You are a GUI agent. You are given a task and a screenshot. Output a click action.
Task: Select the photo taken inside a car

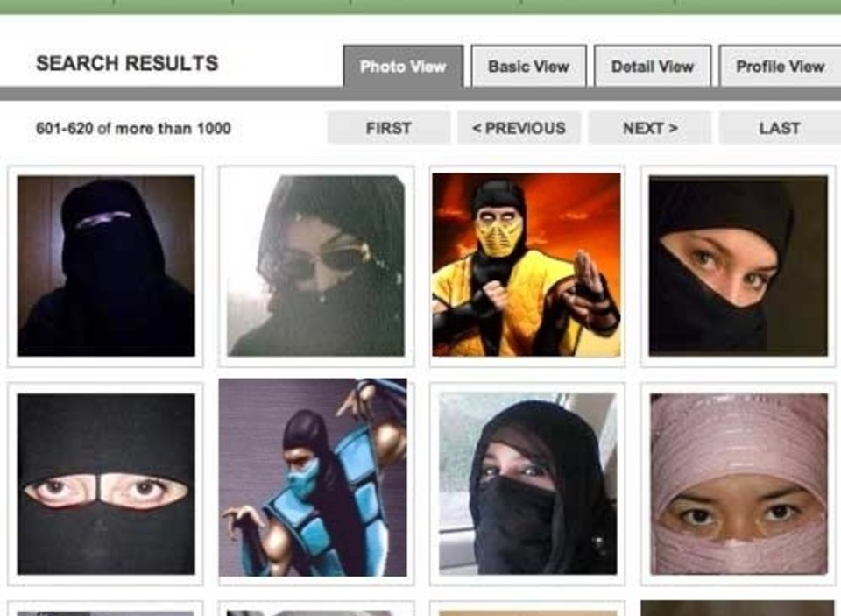coord(527,484)
